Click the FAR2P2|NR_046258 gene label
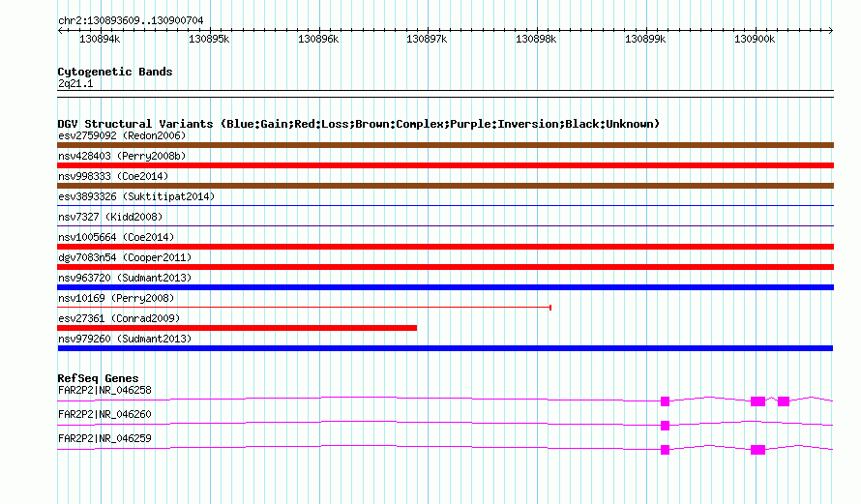This screenshot has width=861, height=504. tap(104, 391)
